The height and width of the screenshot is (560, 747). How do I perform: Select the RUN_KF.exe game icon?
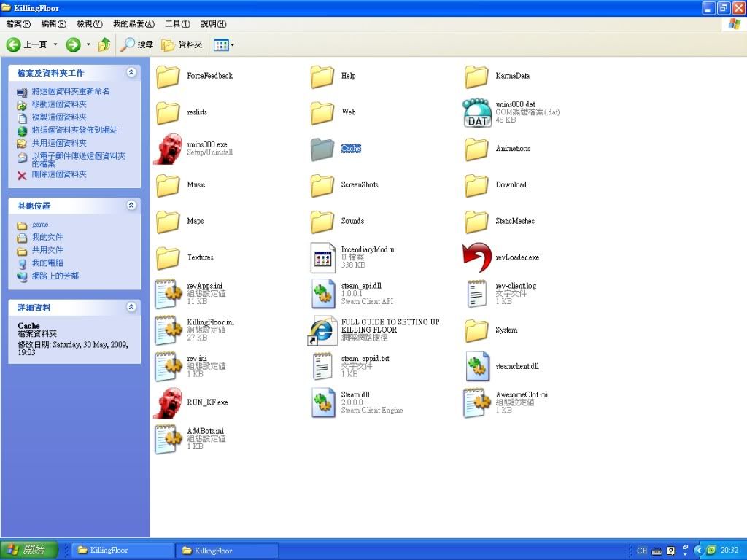tap(169, 402)
